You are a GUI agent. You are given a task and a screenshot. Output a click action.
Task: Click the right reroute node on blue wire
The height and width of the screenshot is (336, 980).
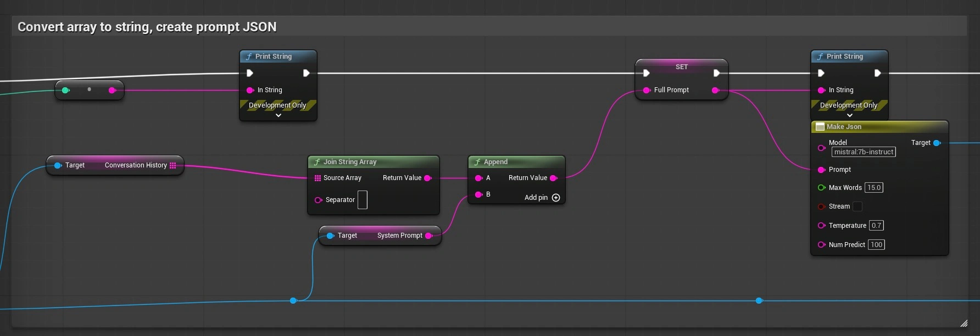pos(759,300)
